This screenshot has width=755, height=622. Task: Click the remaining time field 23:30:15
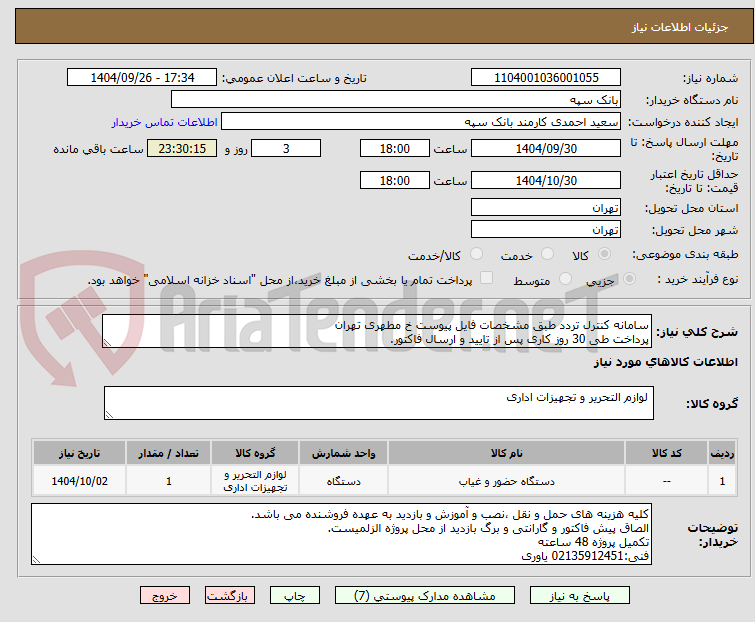182,148
